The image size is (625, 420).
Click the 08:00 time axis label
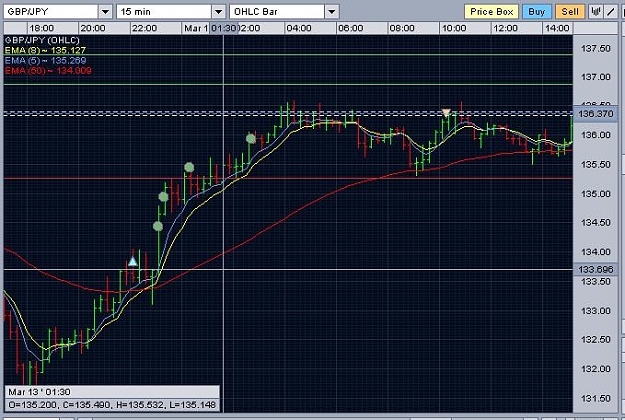402,28
